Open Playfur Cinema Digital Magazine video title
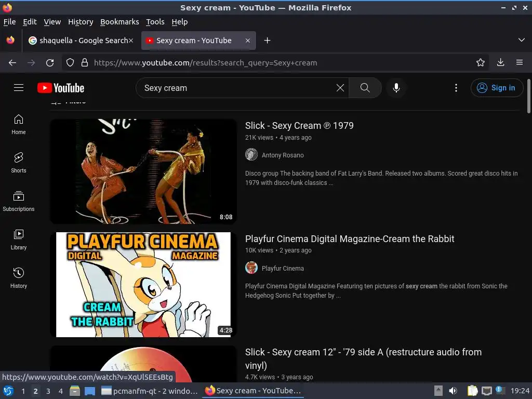This screenshot has height=399, width=532. pos(350,239)
